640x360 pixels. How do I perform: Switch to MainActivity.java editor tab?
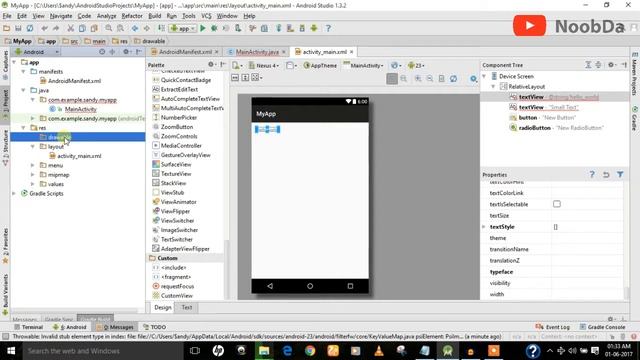click(257, 52)
